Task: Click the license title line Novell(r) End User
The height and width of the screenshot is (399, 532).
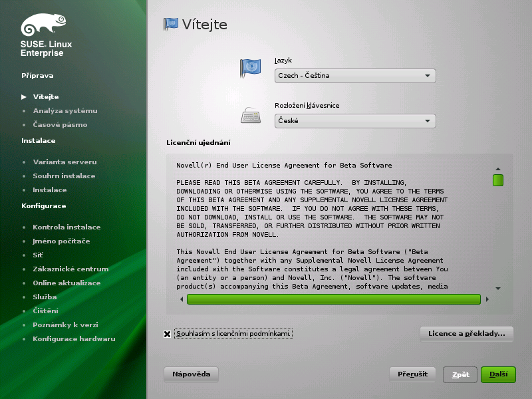Action: click(284, 166)
